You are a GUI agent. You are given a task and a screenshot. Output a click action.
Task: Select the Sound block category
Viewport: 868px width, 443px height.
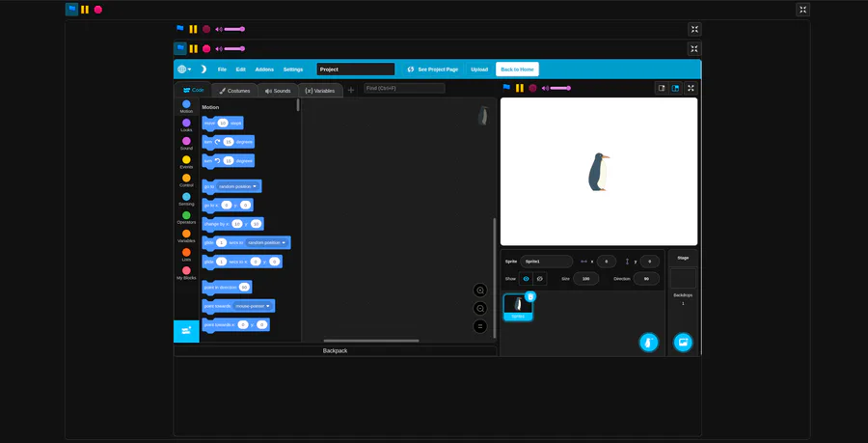pos(186,144)
